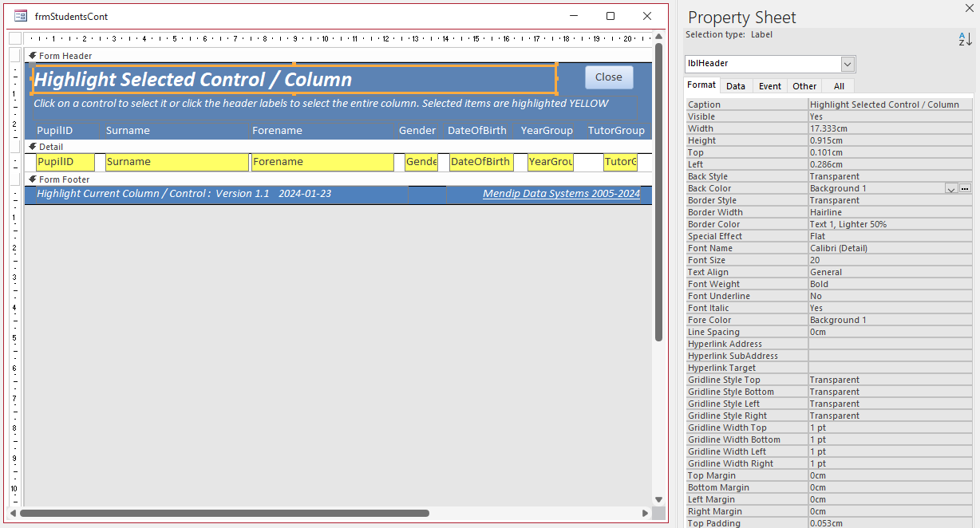Select the instruction label about YELLOW highlighting
This screenshot has width=980, height=528.
(x=334, y=106)
